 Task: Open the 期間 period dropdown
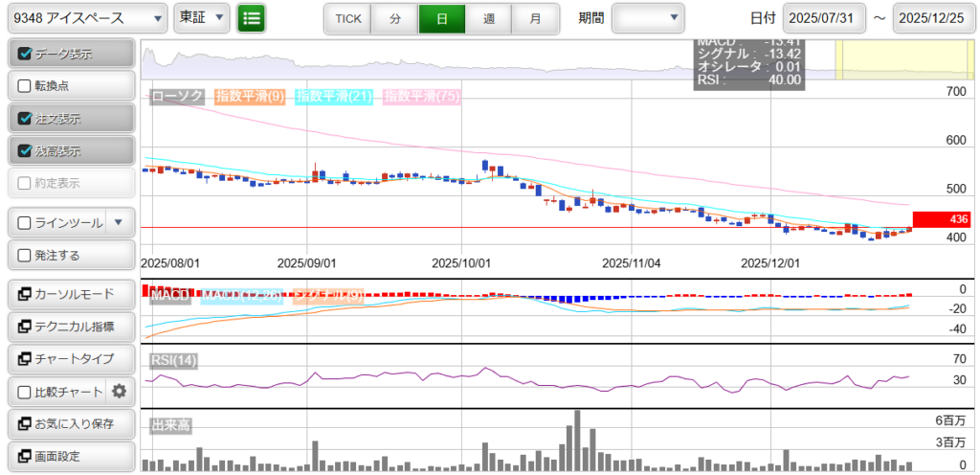coord(648,18)
